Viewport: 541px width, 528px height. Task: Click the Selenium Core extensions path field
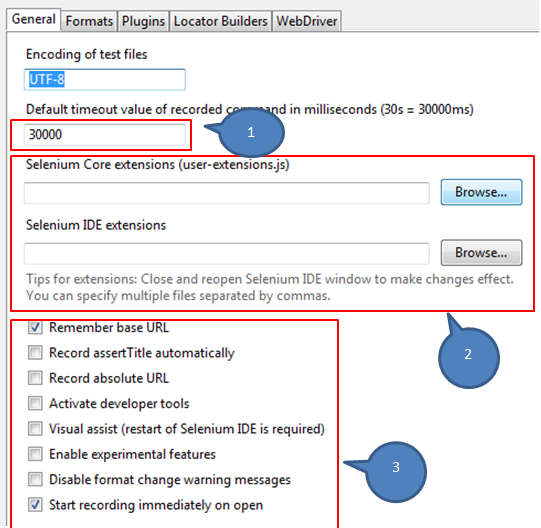point(227,193)
